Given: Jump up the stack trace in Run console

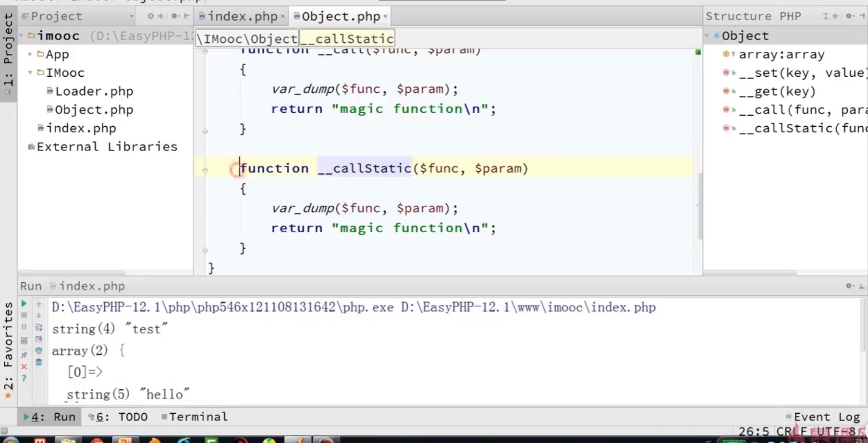Looking at the screenshot, I should click(x=39, y=304).
